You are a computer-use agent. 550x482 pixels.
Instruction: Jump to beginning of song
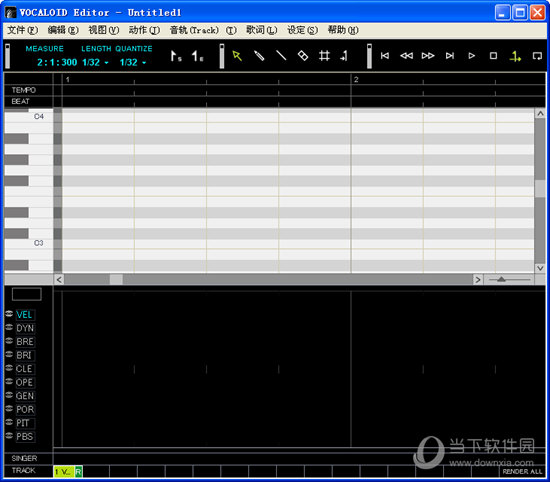385,56
